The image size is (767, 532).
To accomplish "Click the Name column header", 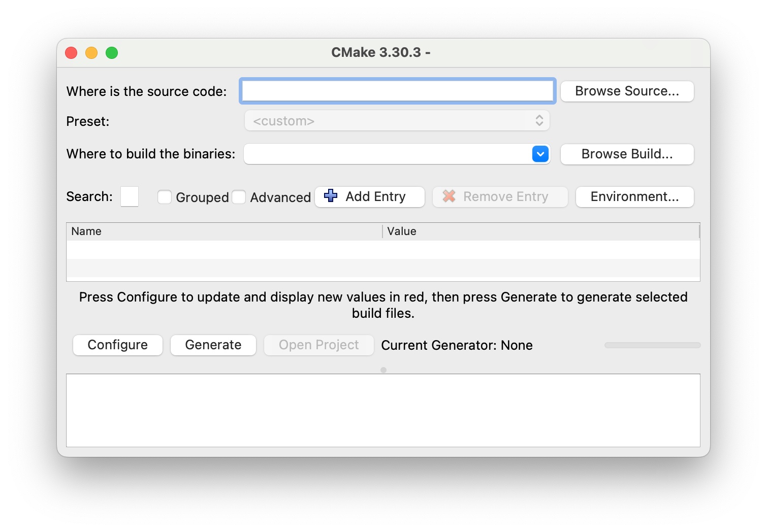I will [224, 231].
